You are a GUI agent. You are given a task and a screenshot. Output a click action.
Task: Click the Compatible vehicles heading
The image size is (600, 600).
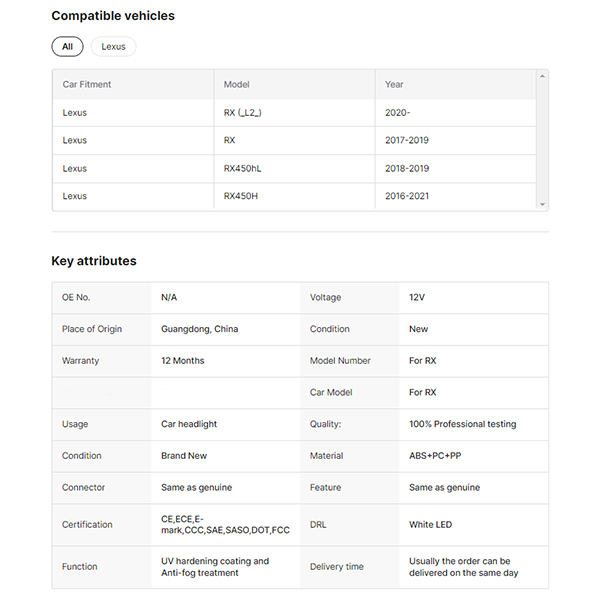(113, 16)
